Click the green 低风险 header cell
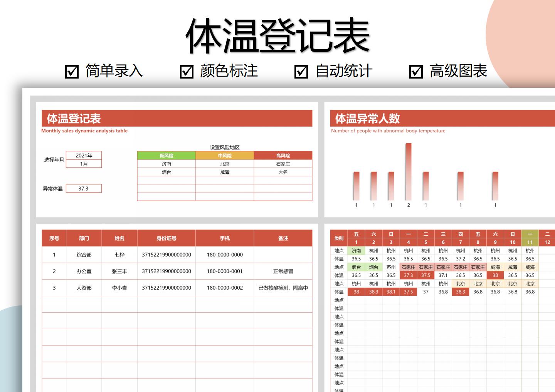This screenshot has width=555, height=392. [x=166, y=155]
